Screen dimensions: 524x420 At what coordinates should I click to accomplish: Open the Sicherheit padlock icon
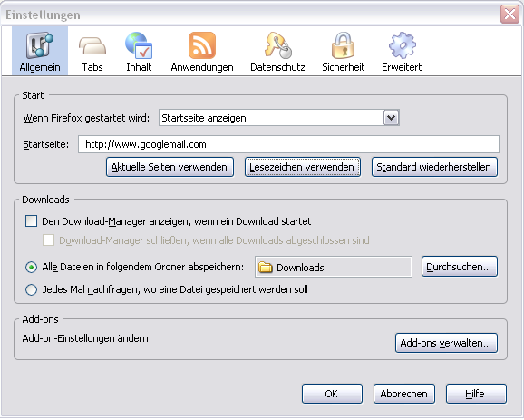(343, 45)
